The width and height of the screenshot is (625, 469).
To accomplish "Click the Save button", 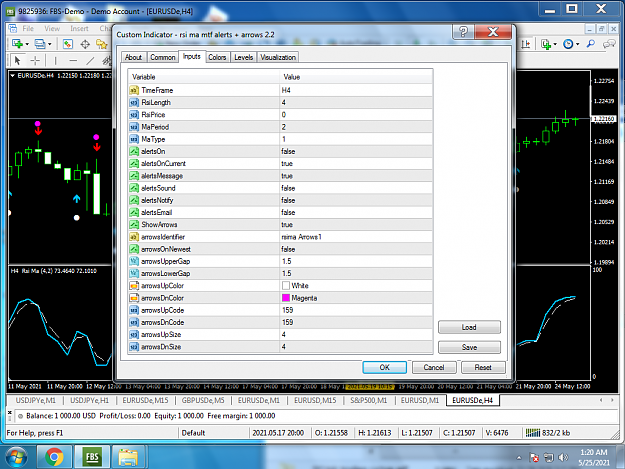I will click(469, 347).
